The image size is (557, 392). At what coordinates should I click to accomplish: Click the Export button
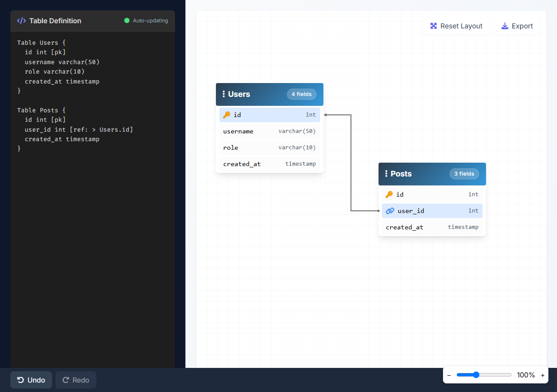point(517,26)
